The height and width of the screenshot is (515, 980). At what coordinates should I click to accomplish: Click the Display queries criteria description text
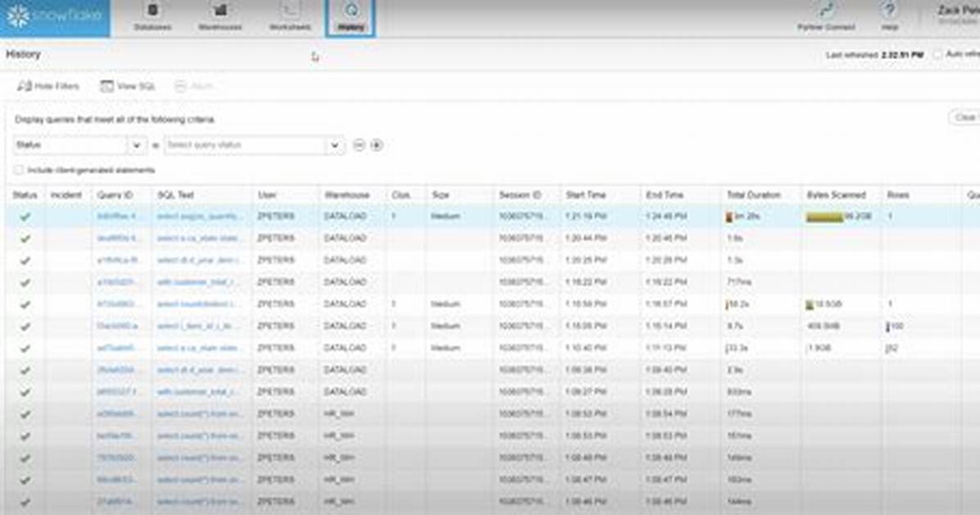115,119
